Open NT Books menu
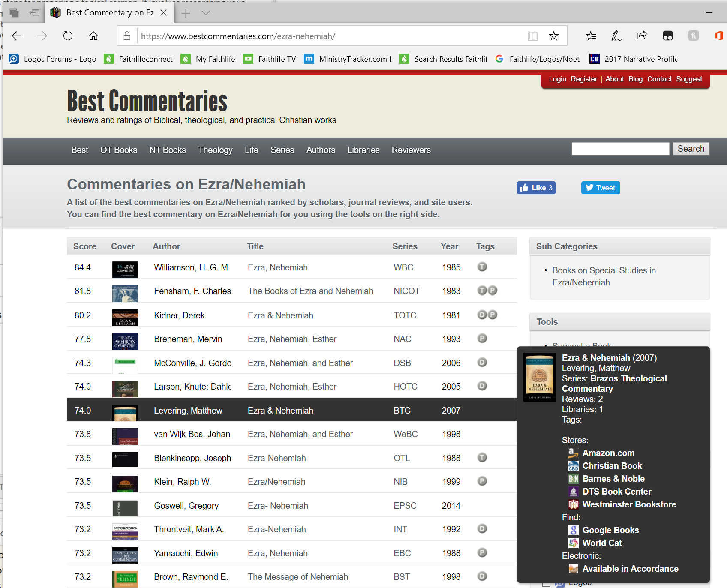Image resolution: width=727 pixels, height=588 pixels. (x=168, y=150)
